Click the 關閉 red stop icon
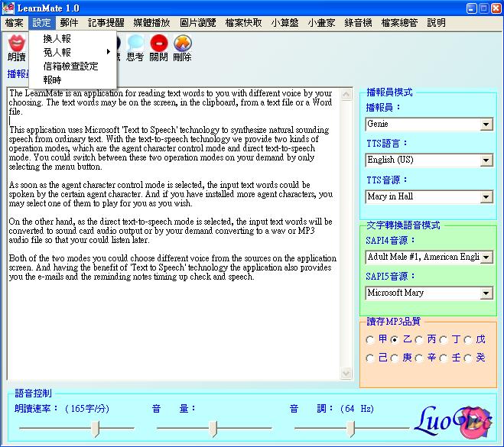Image resolution: width=504 pixels, height=447 pixels. (x=159, y=43)
